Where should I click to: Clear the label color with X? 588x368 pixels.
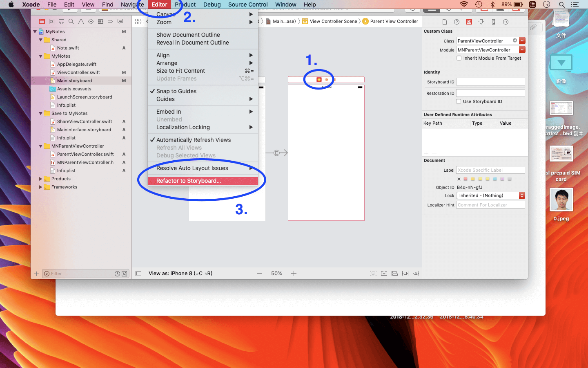point(459,179)
